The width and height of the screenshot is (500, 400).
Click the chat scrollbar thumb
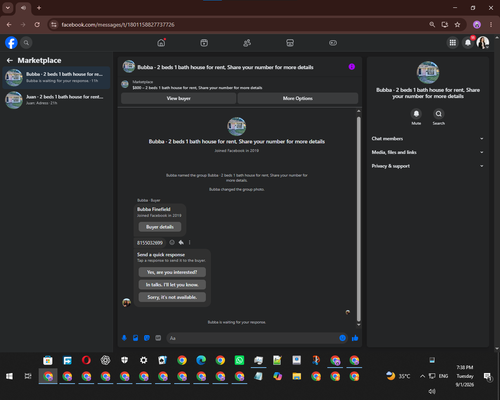pyautogui.click(x=359, y=218)
